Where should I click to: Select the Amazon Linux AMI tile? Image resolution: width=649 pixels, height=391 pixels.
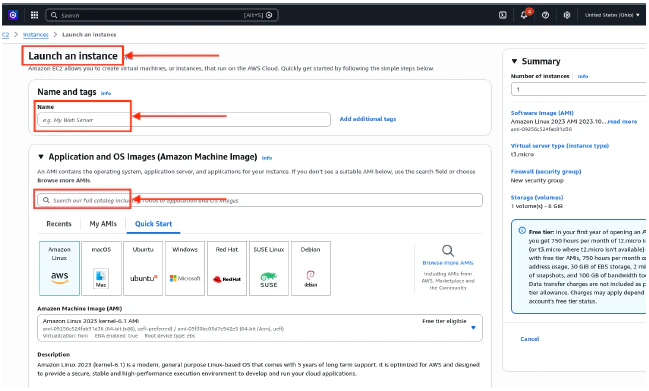[x=60, y=269]
